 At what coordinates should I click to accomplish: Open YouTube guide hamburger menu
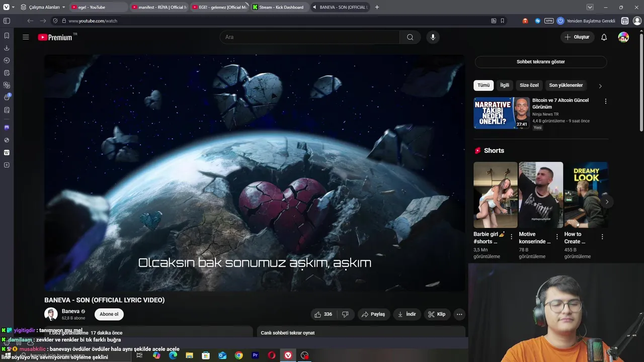point(26,37)
